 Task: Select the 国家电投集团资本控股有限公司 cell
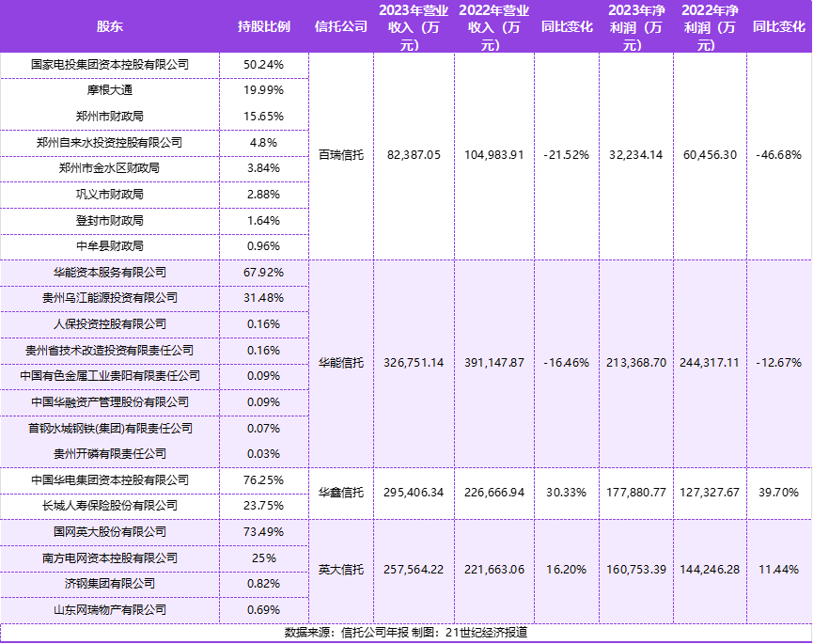point(109,65)
